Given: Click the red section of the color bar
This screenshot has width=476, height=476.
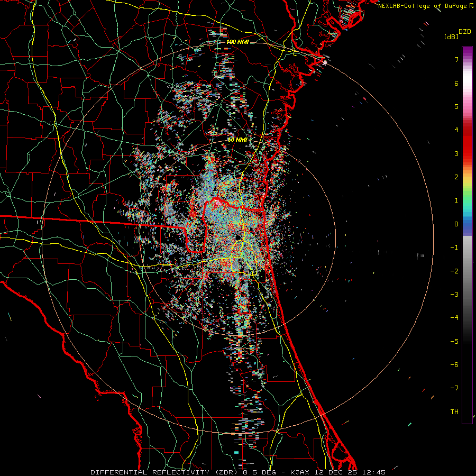Looking at the screenshot, I should pyautogui.click(x=467, y=143).
